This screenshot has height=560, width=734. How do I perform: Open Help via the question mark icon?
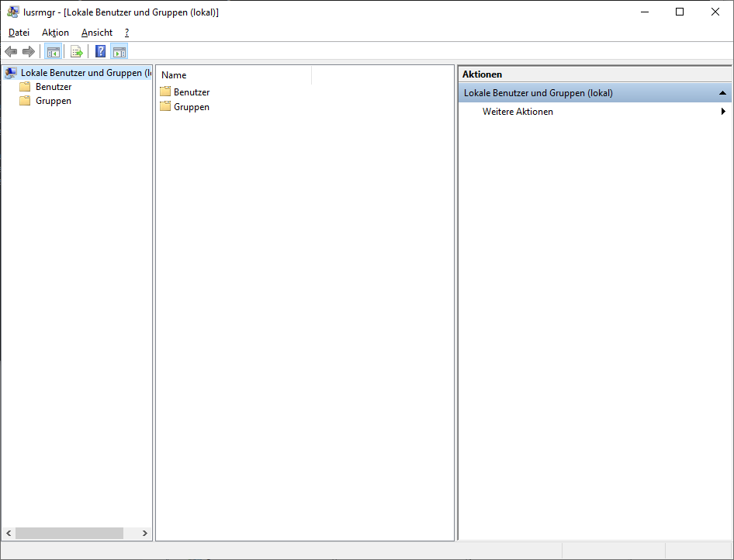[100, 51]
